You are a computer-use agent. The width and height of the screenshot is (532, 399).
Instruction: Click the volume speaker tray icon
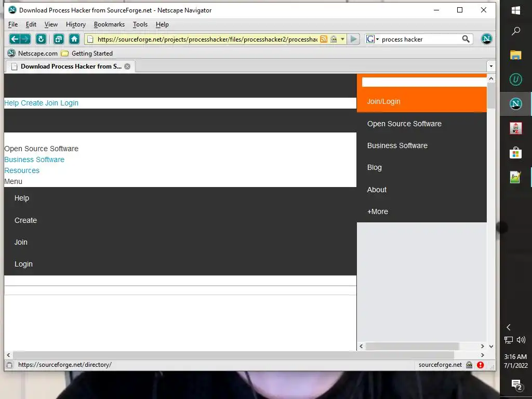pyautogui.click(x=521, y=340)
